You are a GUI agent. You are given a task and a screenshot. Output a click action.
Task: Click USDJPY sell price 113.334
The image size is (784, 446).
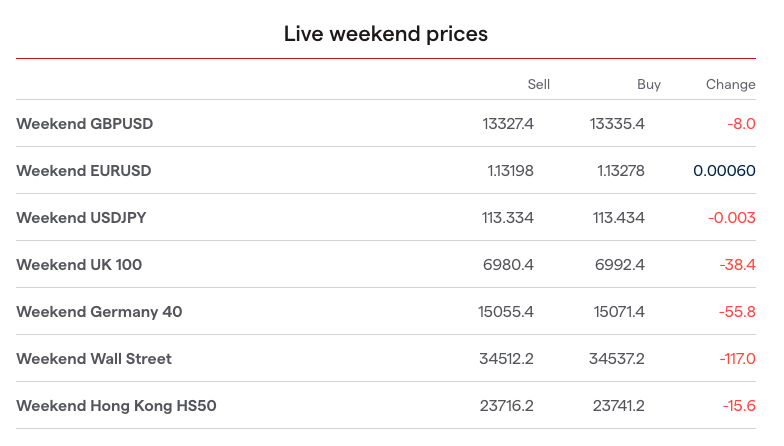[x=509, y=218]
